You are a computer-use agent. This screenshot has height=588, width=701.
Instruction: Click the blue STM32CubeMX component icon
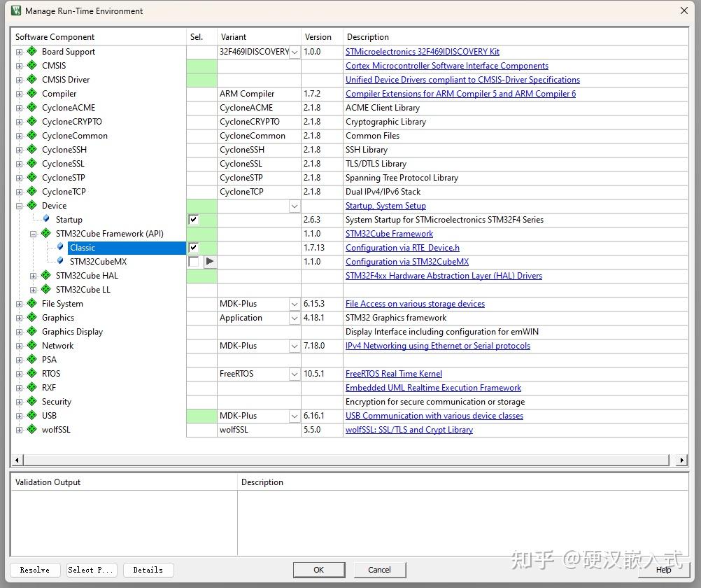point(60,261)
